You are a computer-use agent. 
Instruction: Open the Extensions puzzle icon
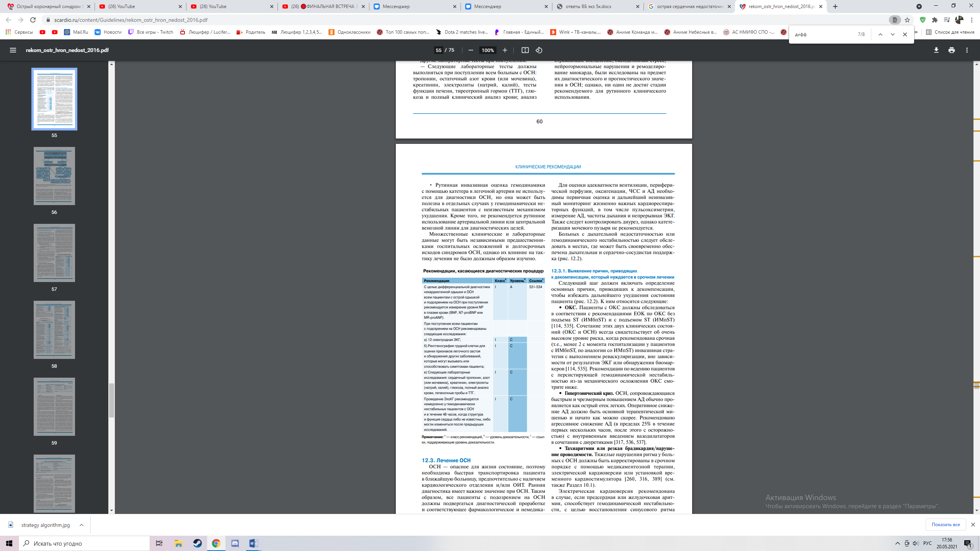click(x=935, y=20)
